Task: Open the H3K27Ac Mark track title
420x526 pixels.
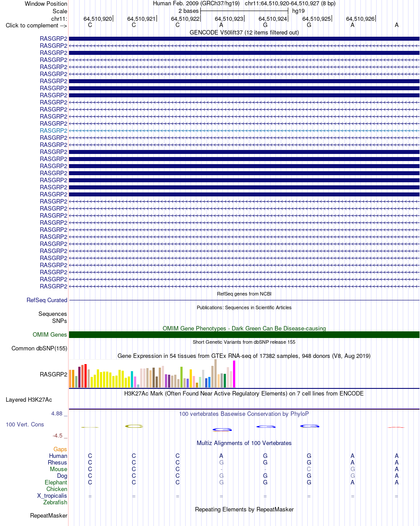Action: tap(244, 393)
